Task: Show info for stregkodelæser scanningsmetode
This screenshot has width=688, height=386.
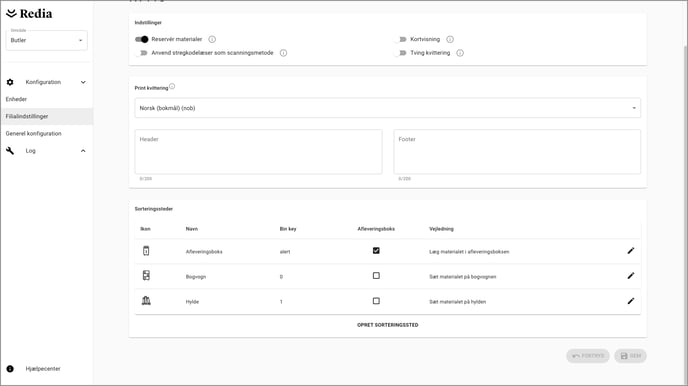Action: click(283, 53)
